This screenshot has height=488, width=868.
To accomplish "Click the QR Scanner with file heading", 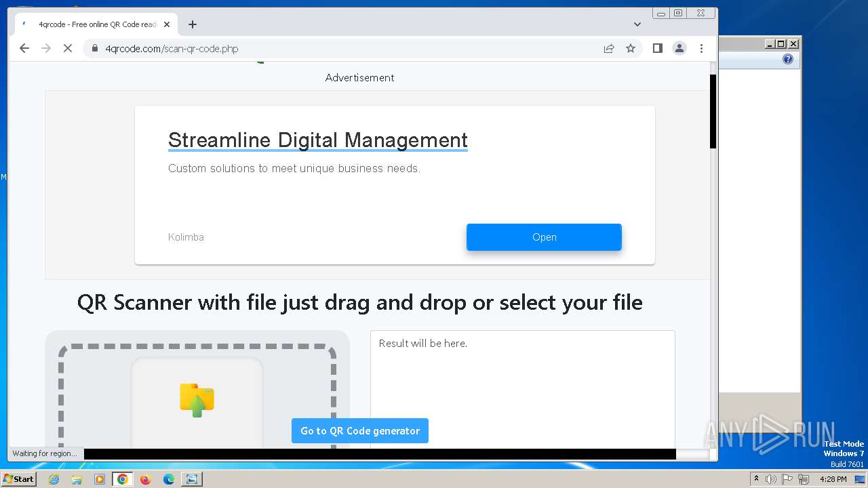I will (360, 302).
